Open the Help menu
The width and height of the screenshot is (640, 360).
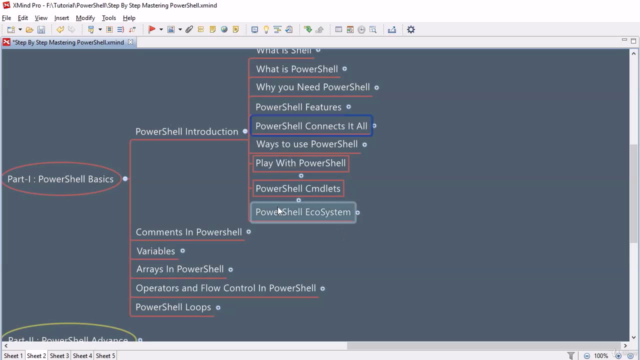coord(129,18)
